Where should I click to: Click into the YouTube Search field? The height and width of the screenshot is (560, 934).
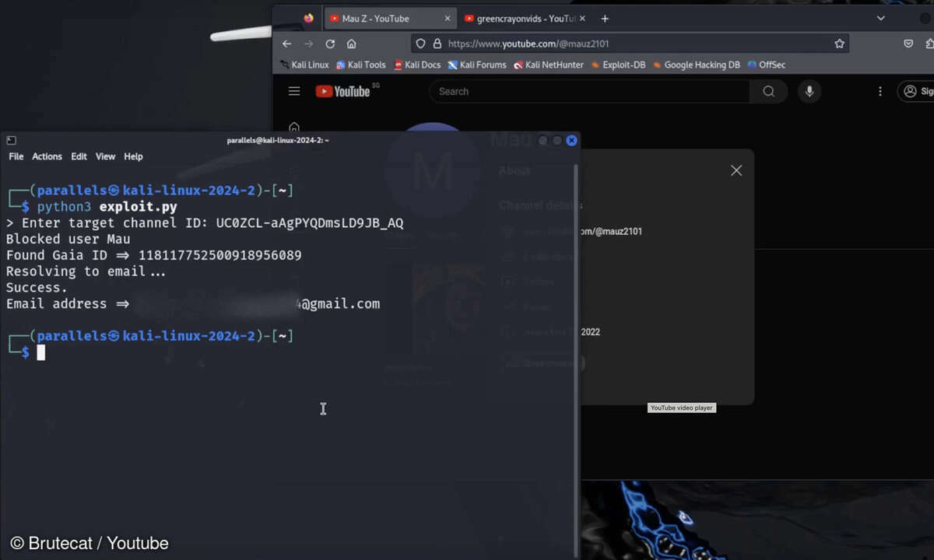click(x=589, y=91)
